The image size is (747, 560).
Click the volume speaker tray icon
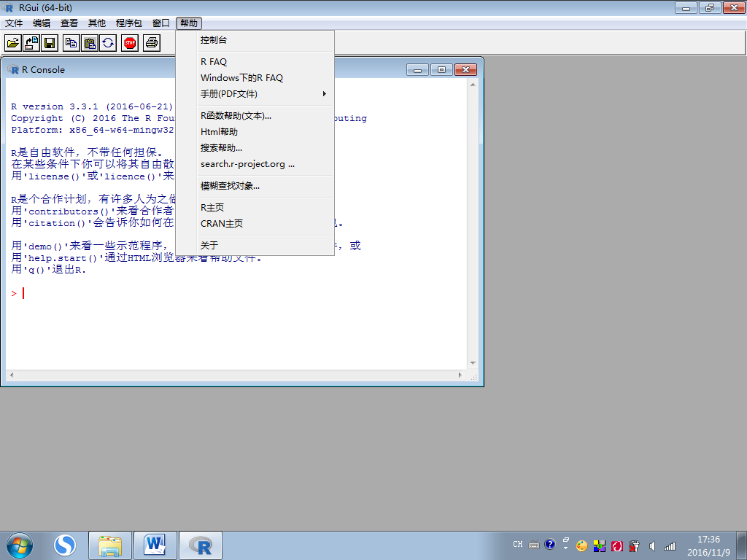tap(652, 545)
